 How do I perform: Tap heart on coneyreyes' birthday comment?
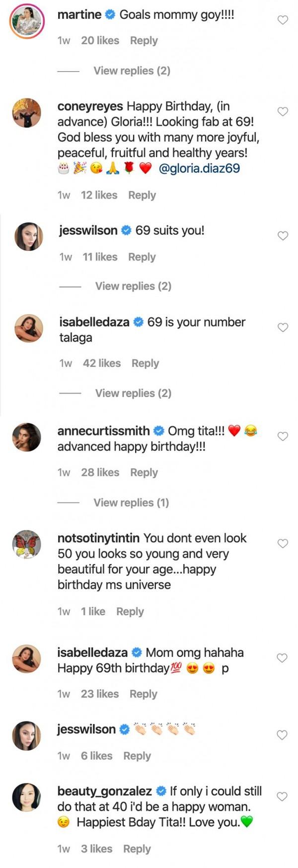point(283,112)
